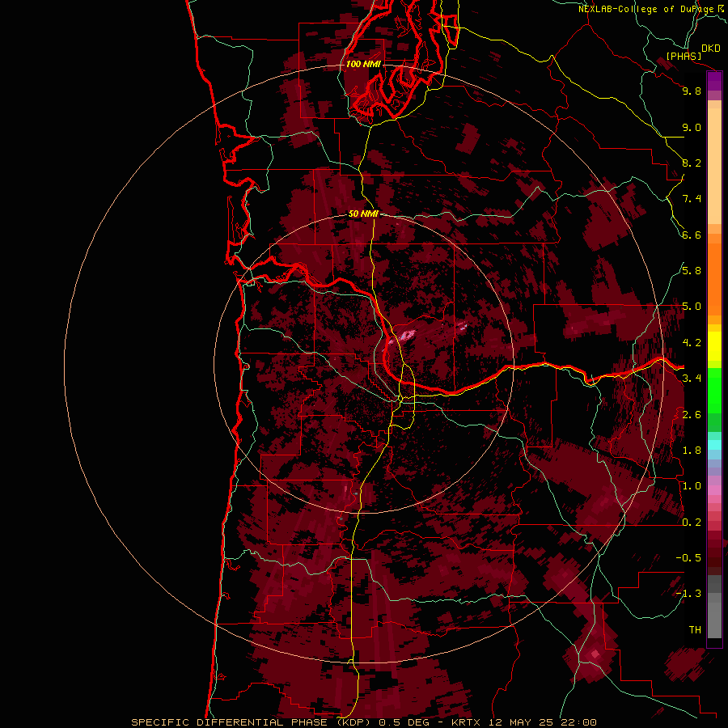Click the 9.8 legend value
Viewport: 728px width, 728px height.
(692, 91)
